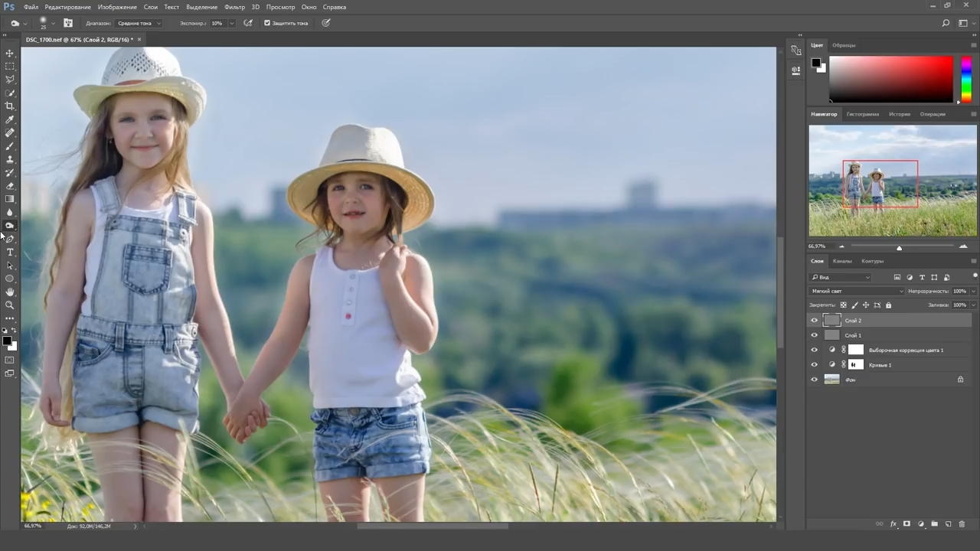Screen dimensions: 980x551
Task: Open the layer fill slider dropdown
Action: 973,305
